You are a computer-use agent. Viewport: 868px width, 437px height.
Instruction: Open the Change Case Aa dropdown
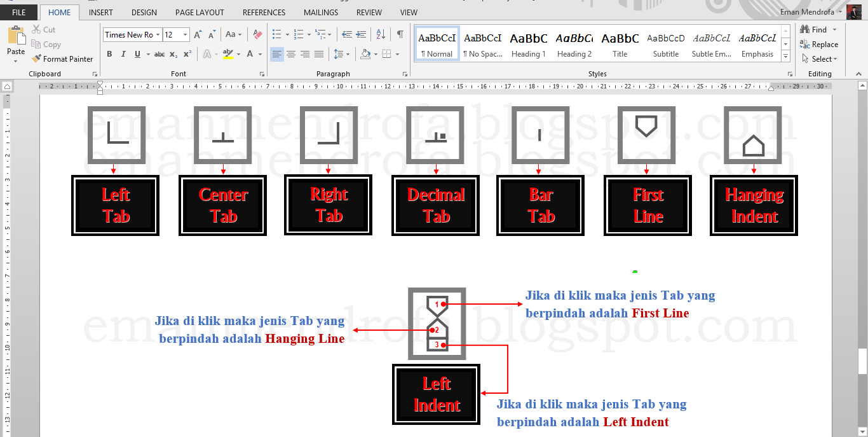[x=234, y=34]
